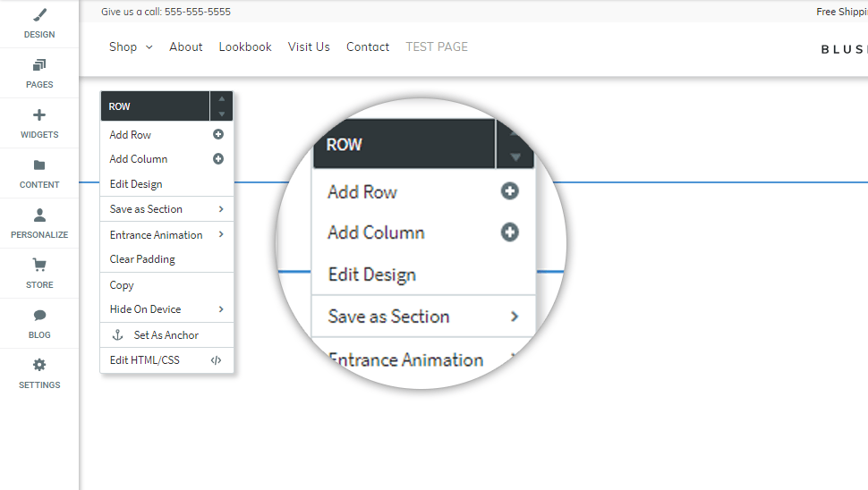Image resolution: width=868 pixels, height=490 pixels.
Task: Open the Personalize person icon
Action: (x=39, y=215)
